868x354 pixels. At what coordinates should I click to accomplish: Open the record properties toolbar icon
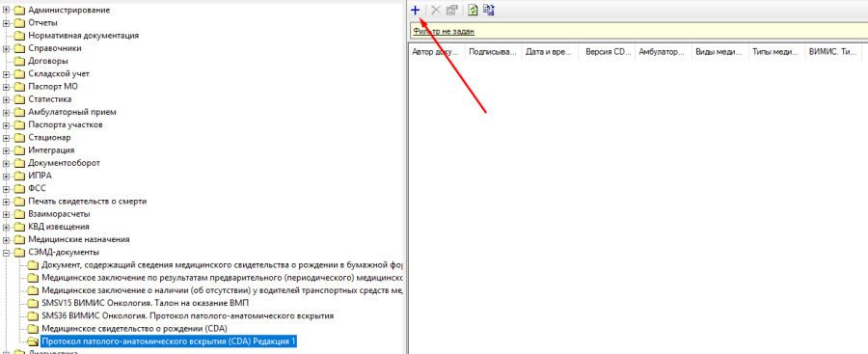(x=451, y=10)
